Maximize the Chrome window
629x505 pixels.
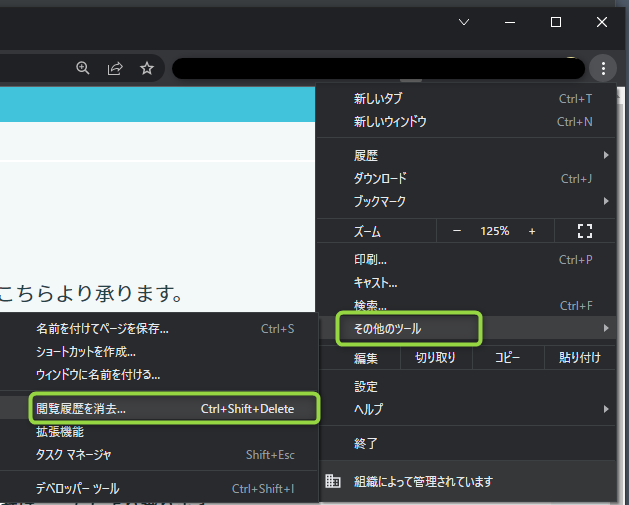click(556, 22)
